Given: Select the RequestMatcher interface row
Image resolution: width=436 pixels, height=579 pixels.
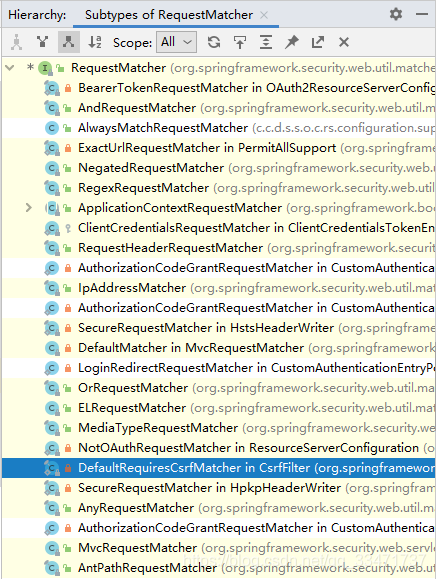Looking at the screenshot, I should [x=219, y=68].
